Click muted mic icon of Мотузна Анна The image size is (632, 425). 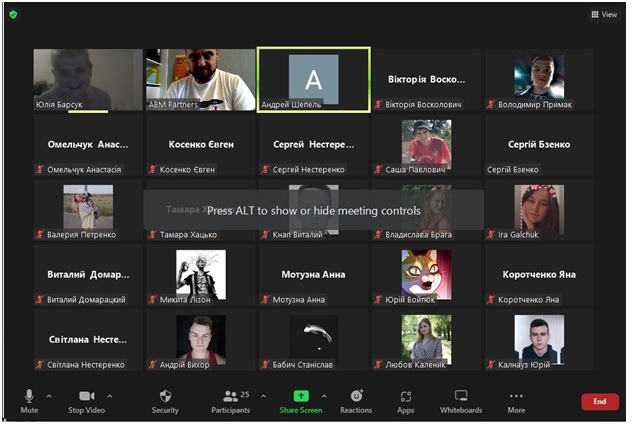[265, 300]
